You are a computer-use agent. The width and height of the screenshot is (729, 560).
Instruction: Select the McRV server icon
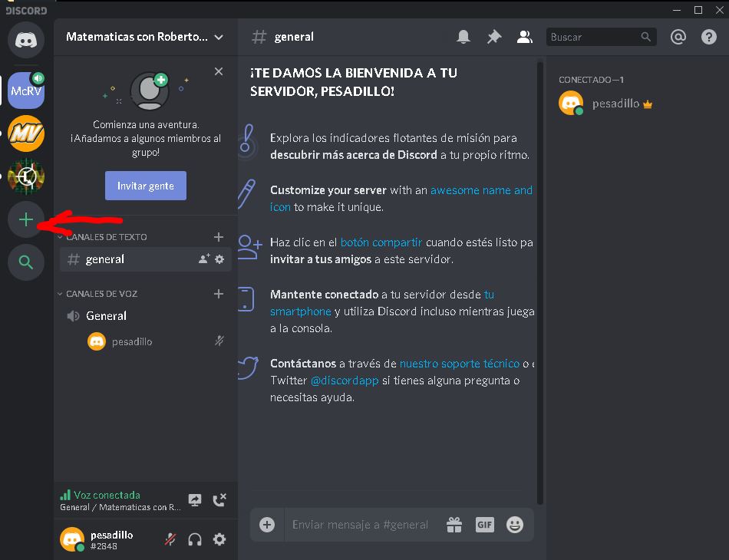[x=26, y=91]
